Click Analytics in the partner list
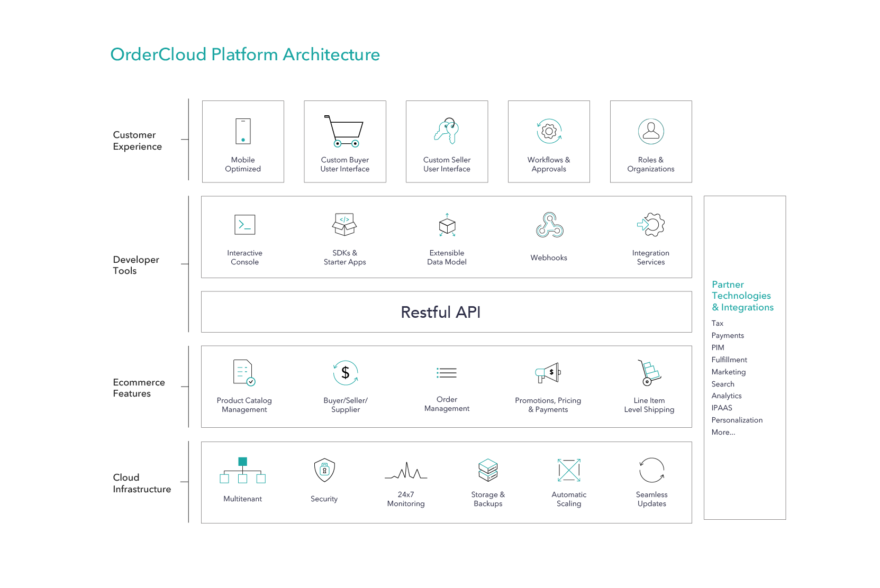The width and height of the screenshot is (880, 588). 727,396
